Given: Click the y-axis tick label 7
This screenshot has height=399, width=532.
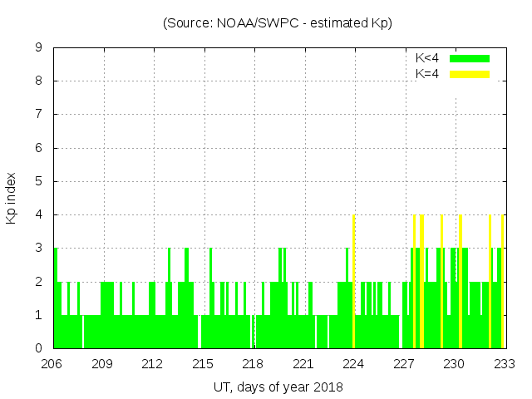Looking at the screenshot, I should [39, 115].
